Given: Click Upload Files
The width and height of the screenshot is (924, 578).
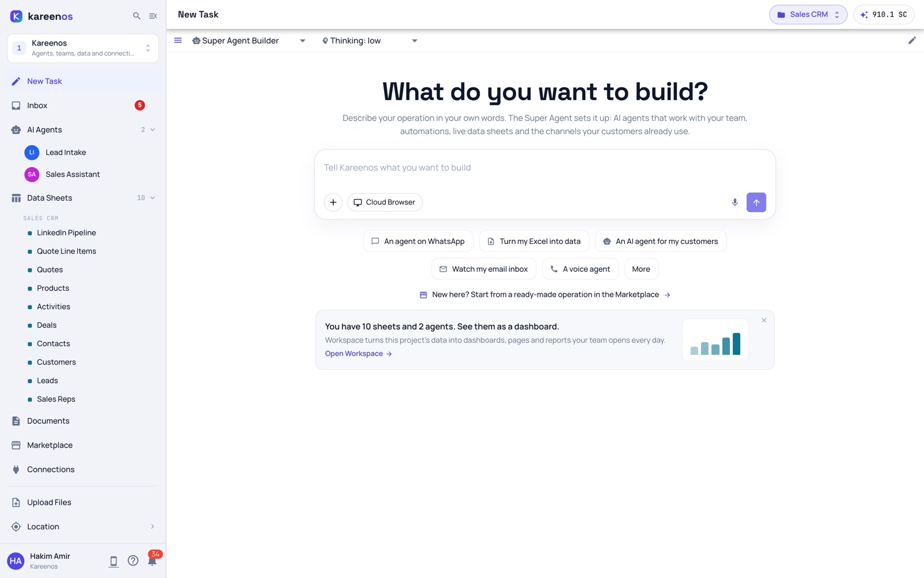Looking at the screenshot, I should (83, 503).
